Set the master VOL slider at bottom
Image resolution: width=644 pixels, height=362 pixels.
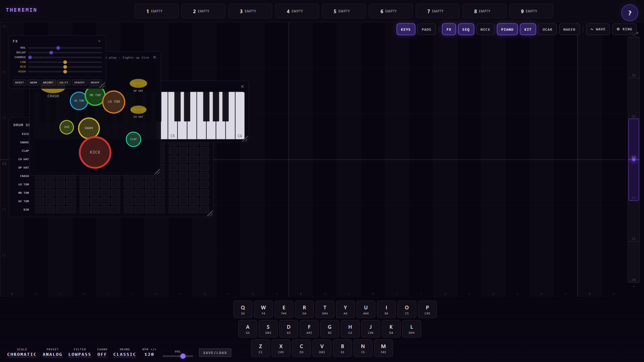(x=178, y=356)
